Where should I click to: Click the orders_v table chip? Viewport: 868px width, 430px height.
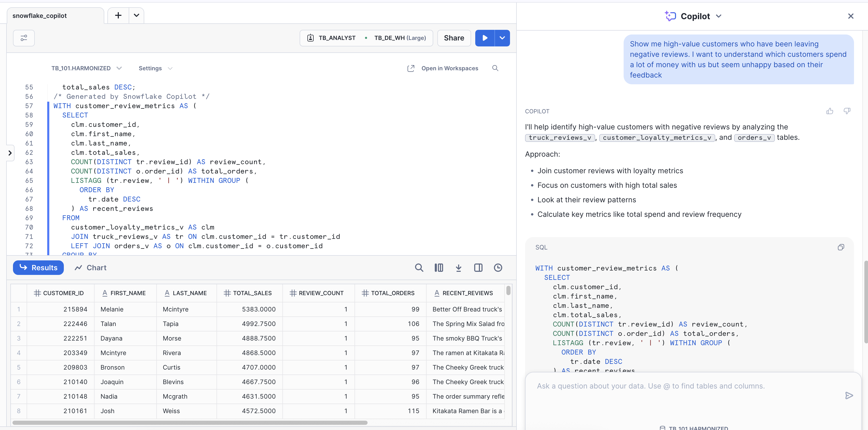click(x=754, y=137)
